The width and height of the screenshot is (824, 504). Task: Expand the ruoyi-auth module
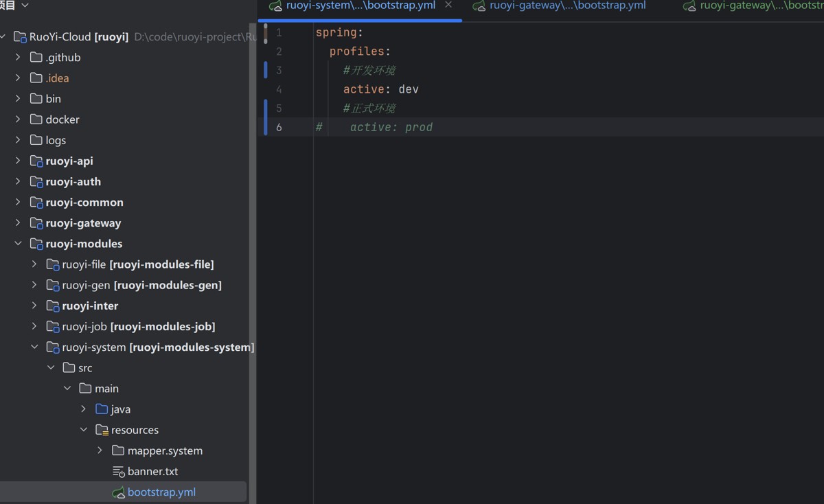(x=18, y=181)
